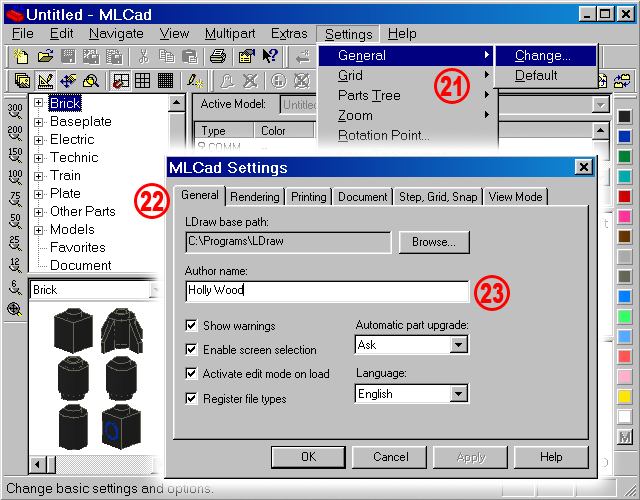640x500 pixels.
Task: Select the Favorites tree item
Action: [78, 247]
